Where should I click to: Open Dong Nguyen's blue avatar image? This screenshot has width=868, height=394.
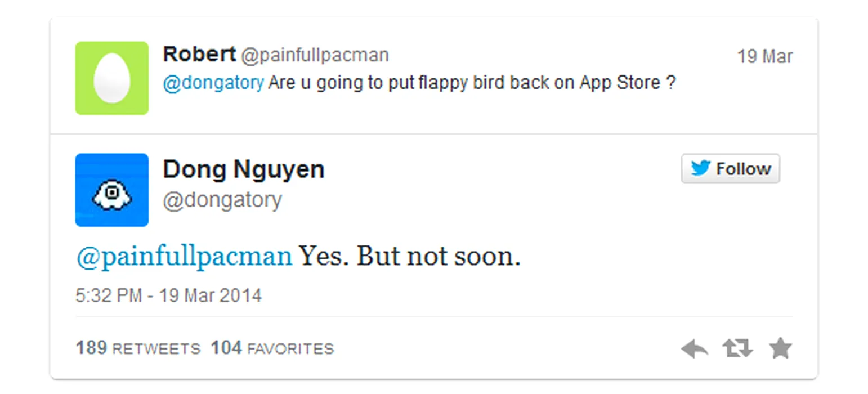tap(111, 190)
